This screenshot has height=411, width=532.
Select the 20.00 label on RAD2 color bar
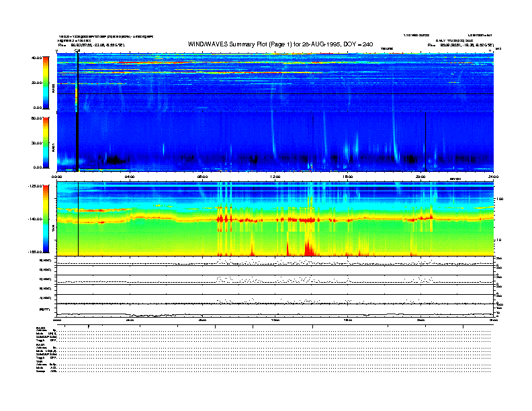tap(36, 83)
